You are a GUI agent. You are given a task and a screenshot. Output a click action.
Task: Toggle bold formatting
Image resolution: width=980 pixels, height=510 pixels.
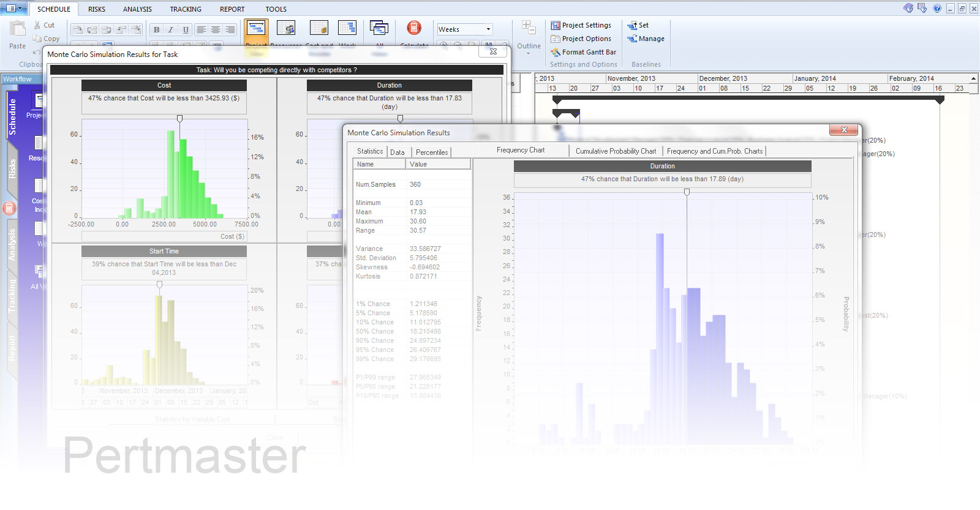(x=157, y=29)
